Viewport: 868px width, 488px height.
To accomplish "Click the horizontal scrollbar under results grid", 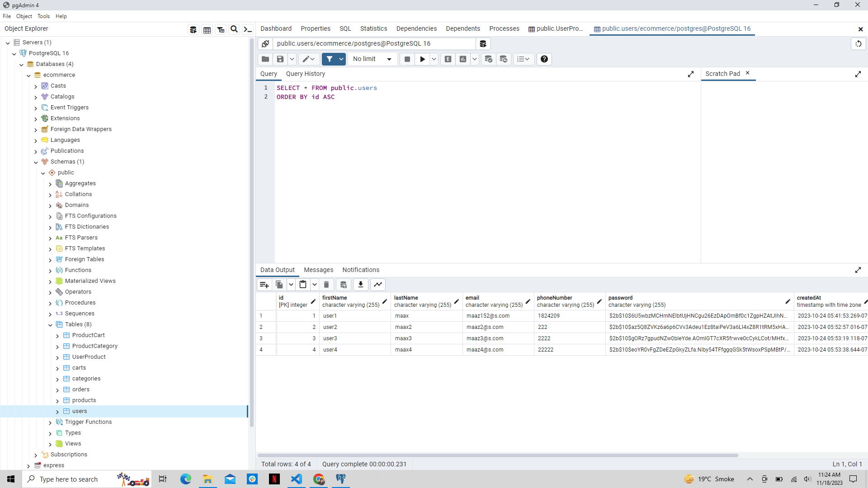I will click(497, 455).
